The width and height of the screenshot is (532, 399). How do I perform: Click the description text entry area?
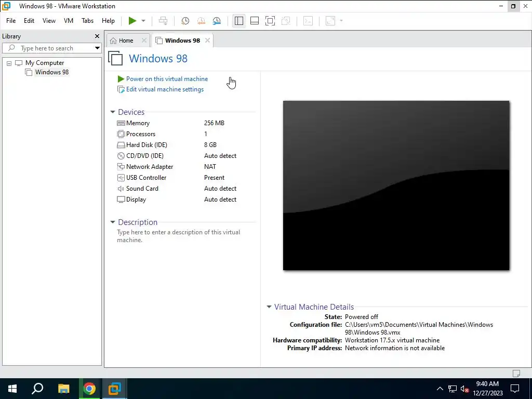click(179, 236)
